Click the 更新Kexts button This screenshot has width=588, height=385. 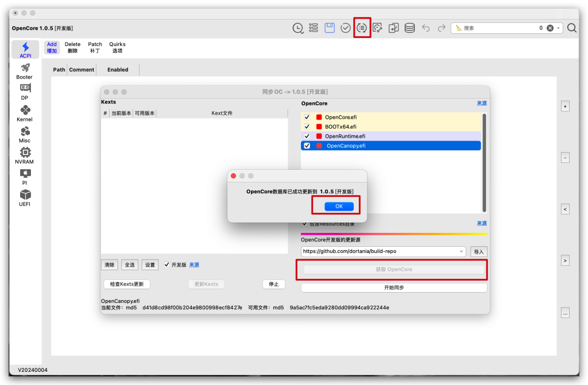click(206, 284)
